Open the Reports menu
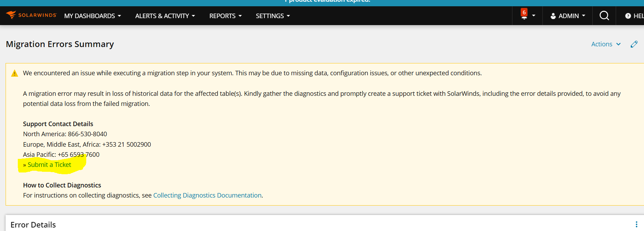The height and width of the screenshot is (231, 644). click(225, 16)
